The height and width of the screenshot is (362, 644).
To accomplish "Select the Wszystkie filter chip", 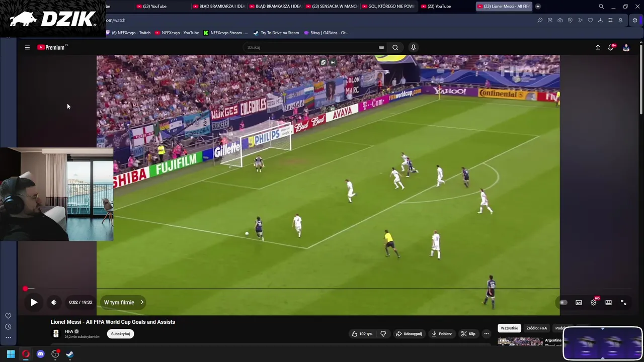I will pyautogui.click(x=509, y=328).
